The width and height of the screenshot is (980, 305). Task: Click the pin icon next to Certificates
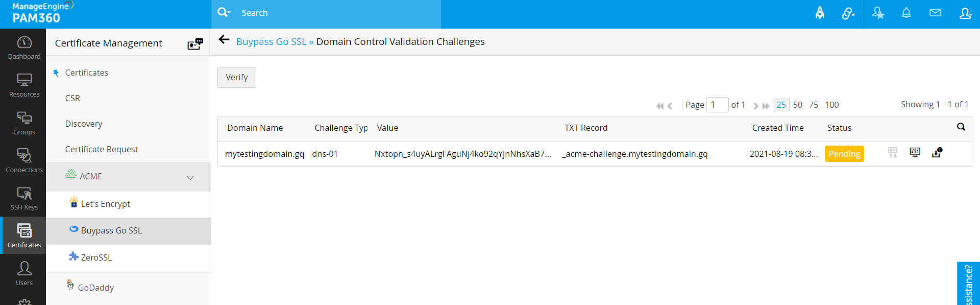[56, 73]
